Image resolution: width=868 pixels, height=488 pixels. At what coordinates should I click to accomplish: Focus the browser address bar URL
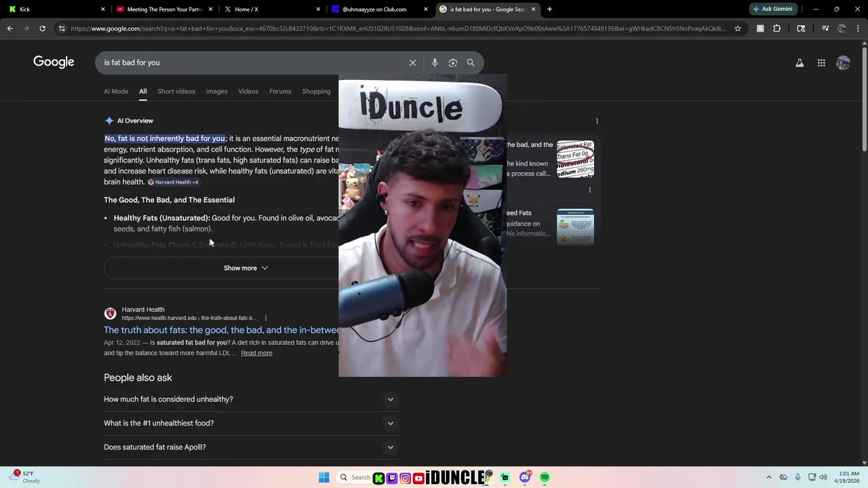[x=397, y=28]
